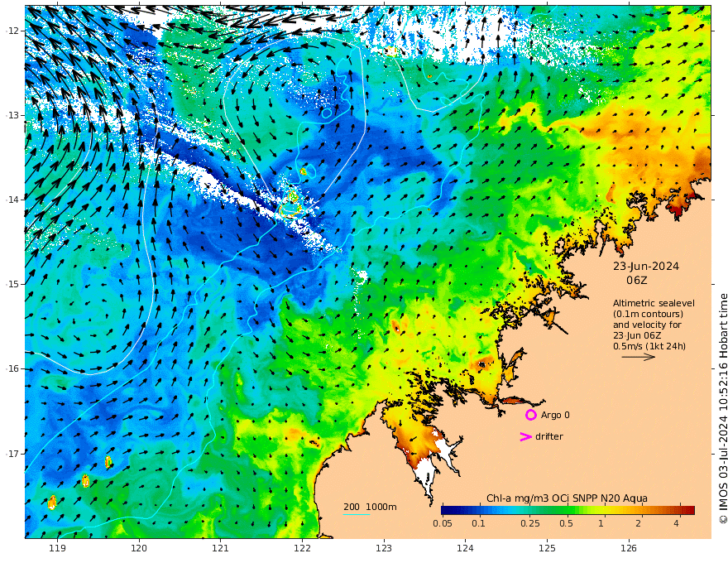This screenshot has height=563, width=728.
Task: Click the colorbar tick label '4'
Action: coord(676,523)
